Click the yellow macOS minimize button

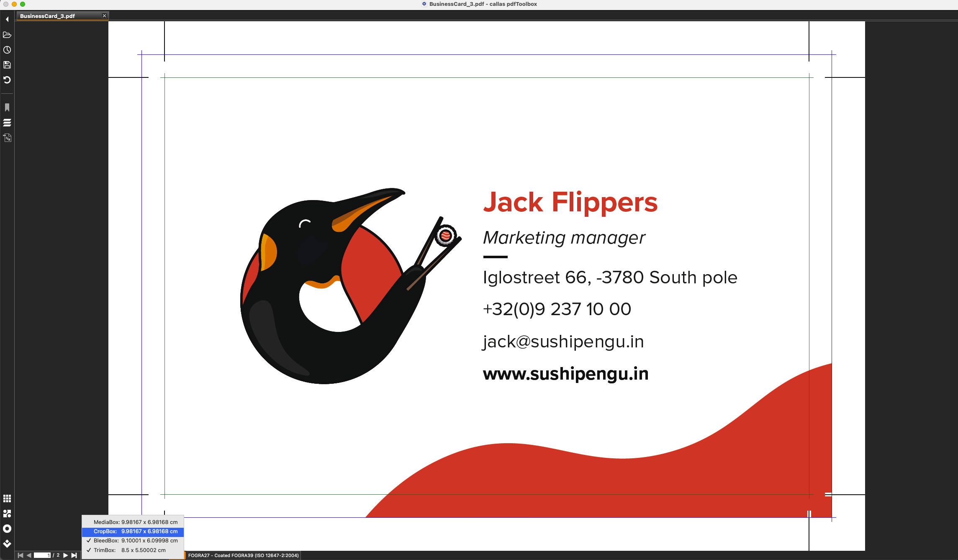(14, 4)
